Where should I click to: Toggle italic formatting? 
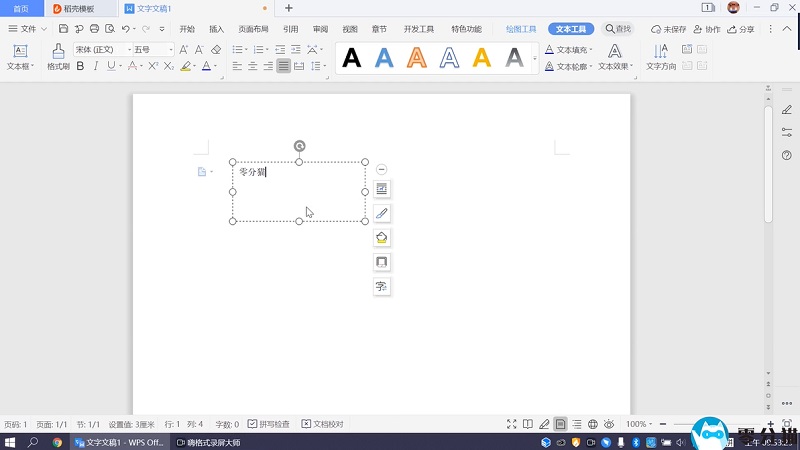96,66
